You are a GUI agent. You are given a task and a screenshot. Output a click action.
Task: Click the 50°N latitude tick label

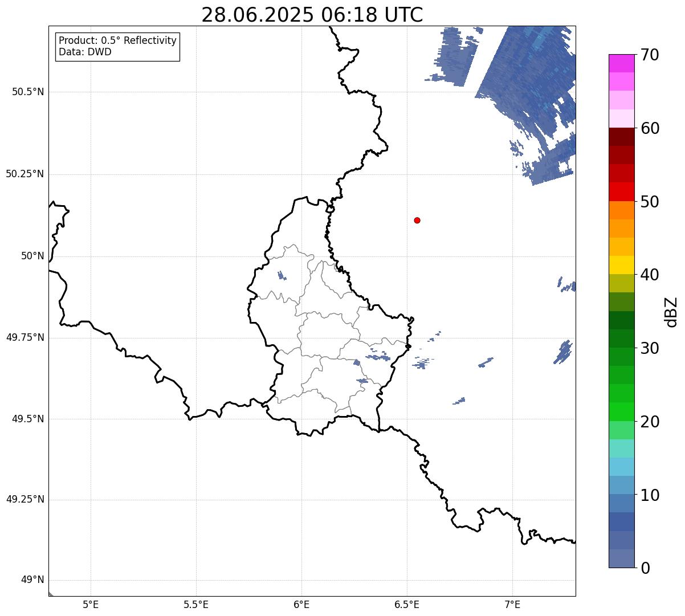[32, 256]
